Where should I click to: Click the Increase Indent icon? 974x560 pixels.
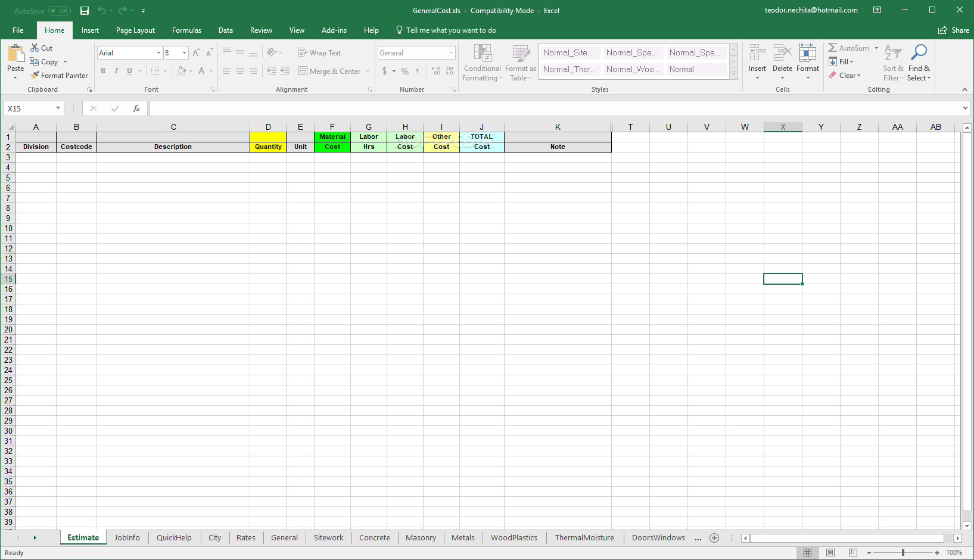(285, 71)
